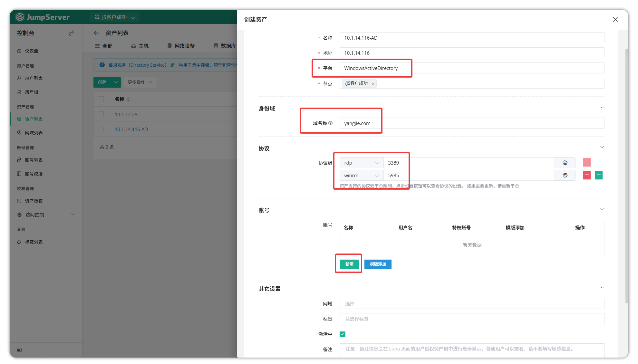Image resolution: width=638 pixels, height=364 pixels.
Task: Toggle the 激活中 checkbox
Action: [x=343, y=334]
